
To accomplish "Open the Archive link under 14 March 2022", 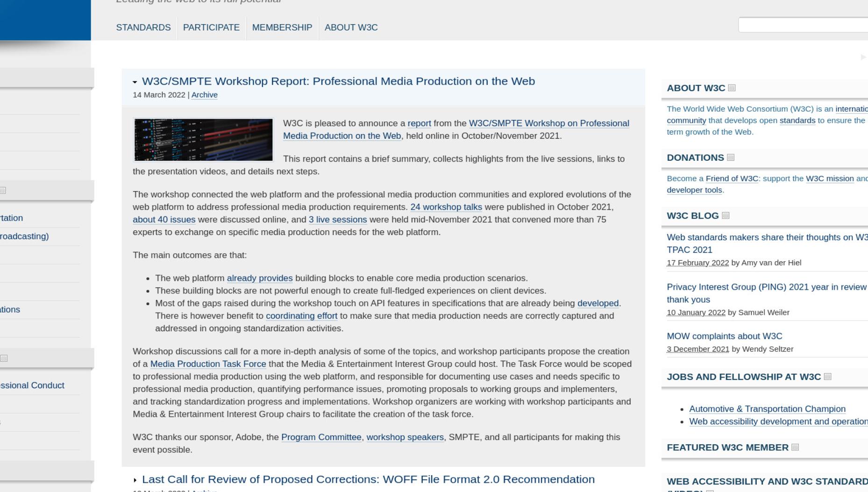I will click(x=205, y=95).
